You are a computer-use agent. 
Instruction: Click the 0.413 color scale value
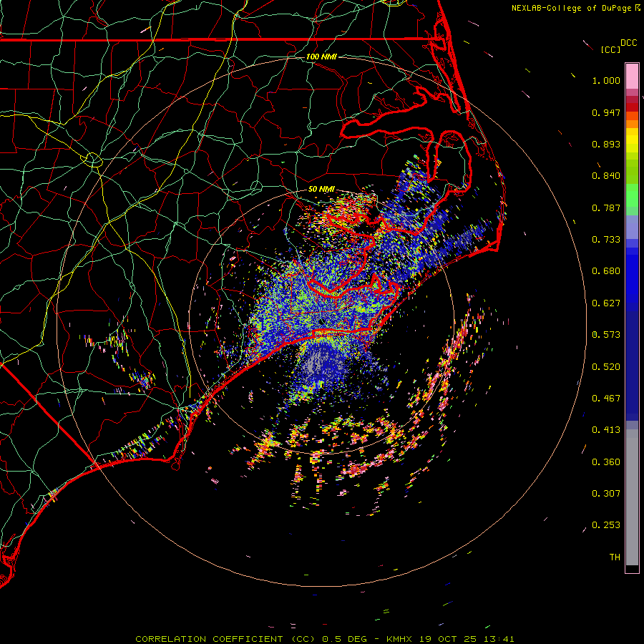tap(606, 430)
